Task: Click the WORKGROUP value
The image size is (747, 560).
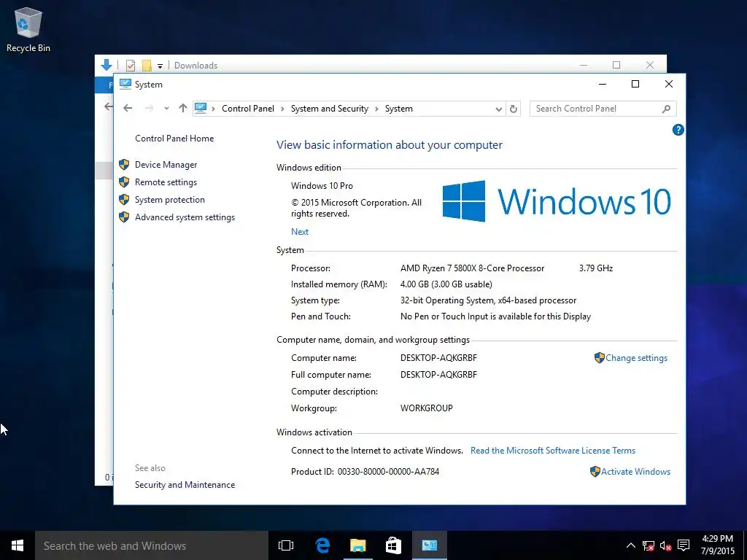Action: click(426, 408)
